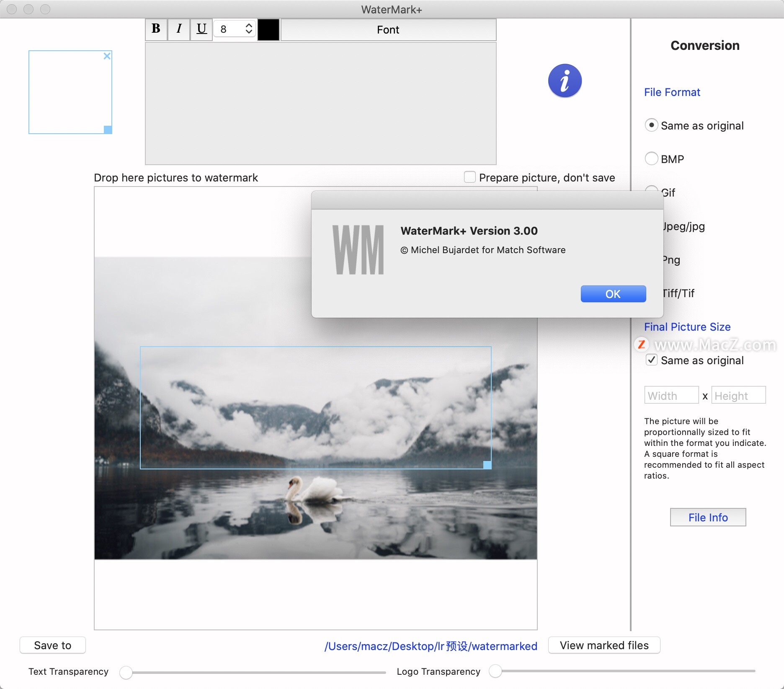Click the font size stepper arrows
Image resolution: width=784 pixels, height=689 pixels.
point(249,28)
